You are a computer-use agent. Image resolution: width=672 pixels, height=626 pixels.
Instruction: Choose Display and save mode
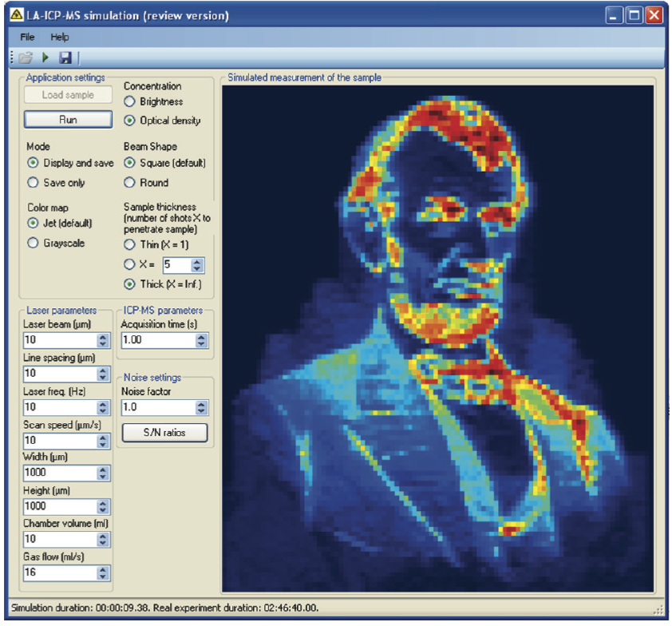[33, 163]
